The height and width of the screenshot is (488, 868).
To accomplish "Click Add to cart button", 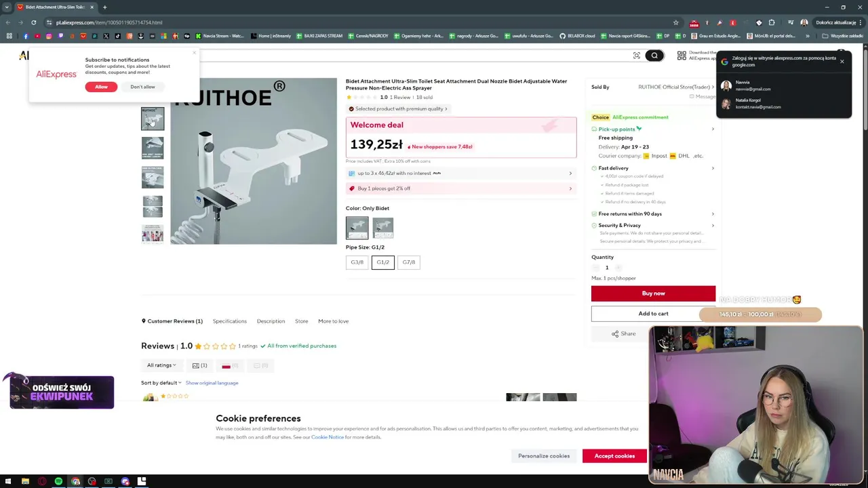I will click(653, 314).
